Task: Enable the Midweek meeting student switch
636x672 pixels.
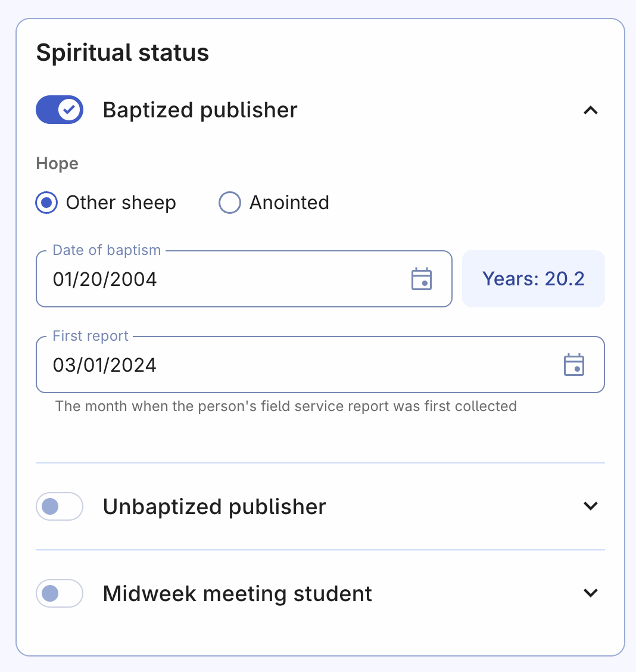Action: click(60, 593)
